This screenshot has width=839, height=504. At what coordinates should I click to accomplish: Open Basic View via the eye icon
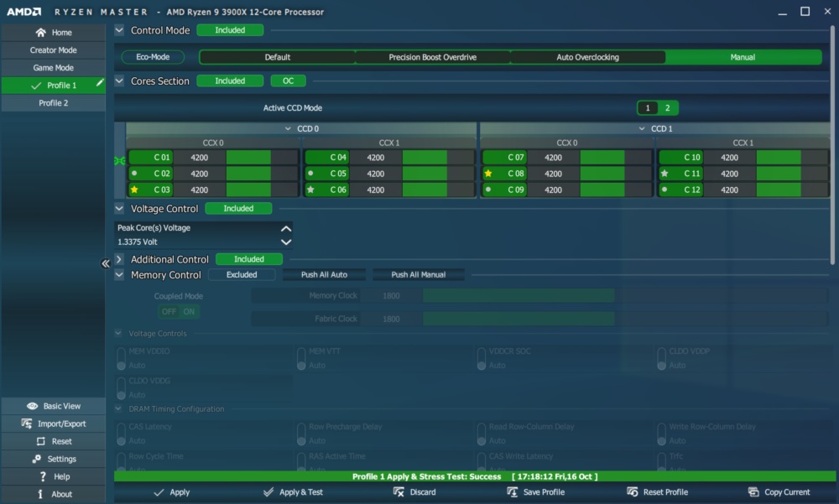click(x=32, y=406)
